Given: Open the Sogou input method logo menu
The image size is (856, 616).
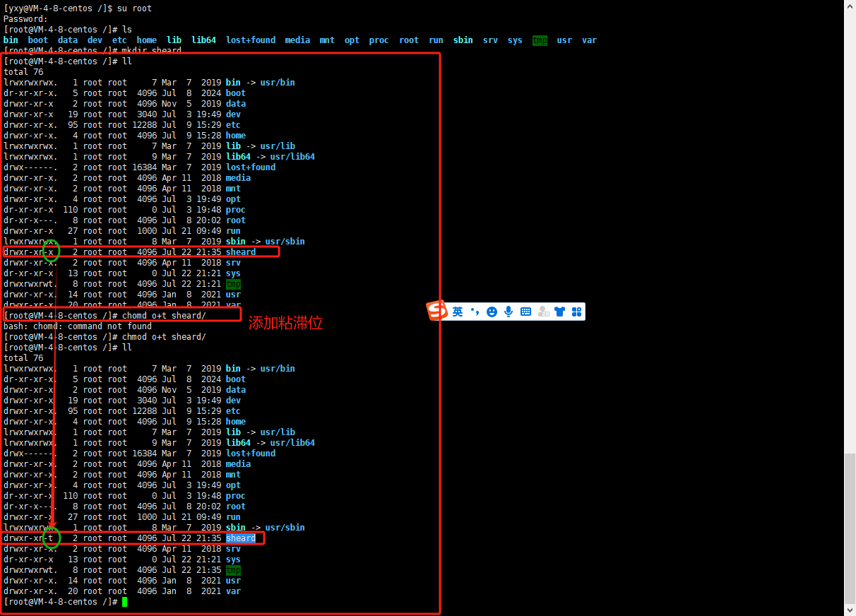Looking at the screenshot, I should 437,311.
